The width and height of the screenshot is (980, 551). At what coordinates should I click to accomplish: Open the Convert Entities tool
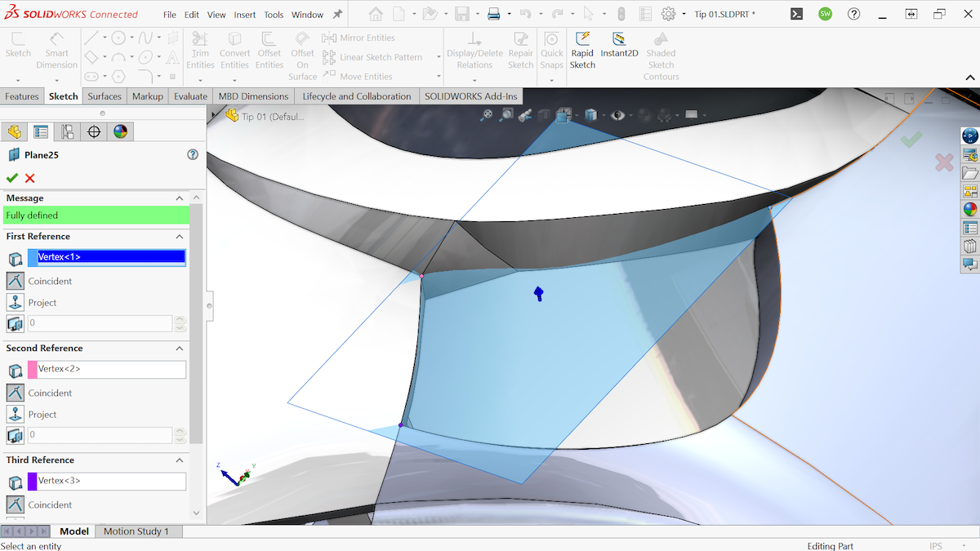(x=234, y=47)
